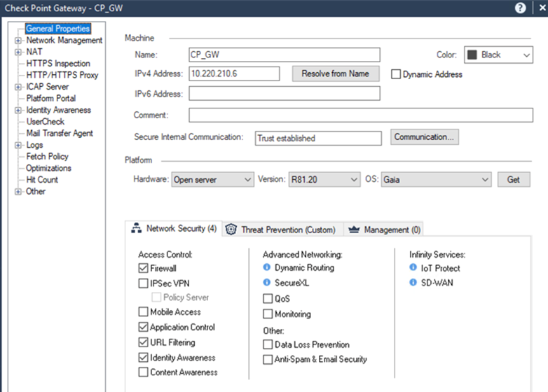Expand the NAT tree node
Screen dimensions: 548x392
tap(18, 52)
